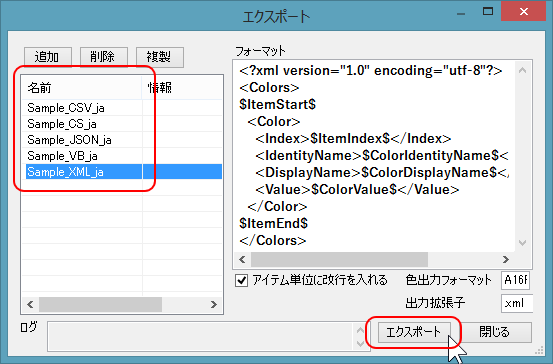553x364 pixels.
Task: Click the format box's up scroll arrow
Action: click(x=523, y=70)
